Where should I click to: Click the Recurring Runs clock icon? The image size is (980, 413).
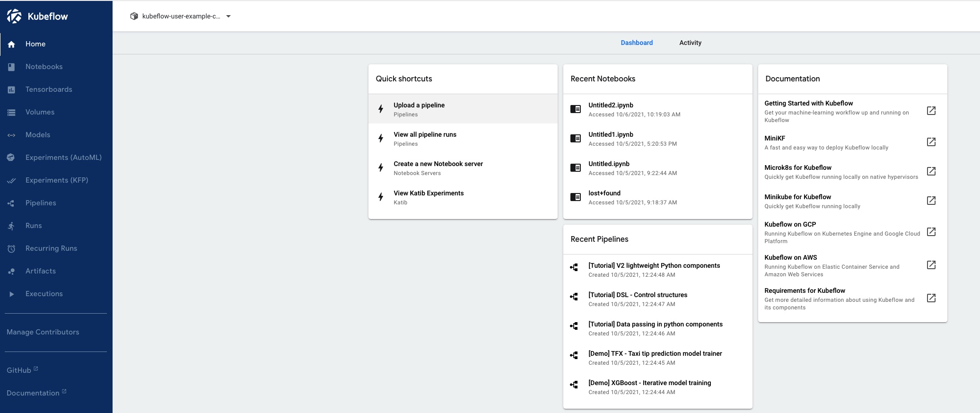pyautogui.click(x=11, y=248)
